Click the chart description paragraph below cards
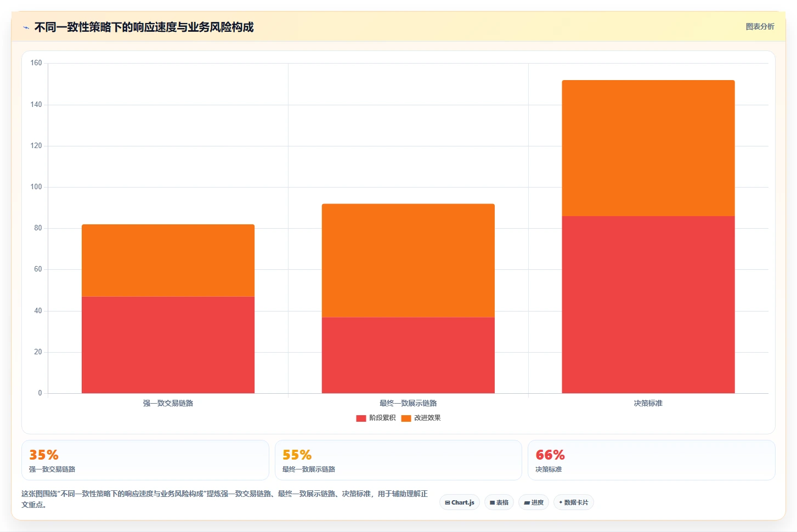 224,499
